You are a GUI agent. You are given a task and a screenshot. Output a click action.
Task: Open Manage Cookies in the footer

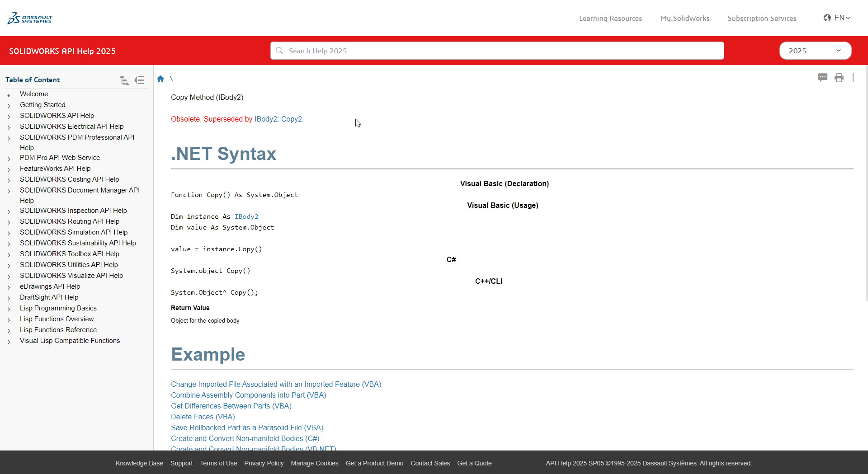click(x=314, y=463)
